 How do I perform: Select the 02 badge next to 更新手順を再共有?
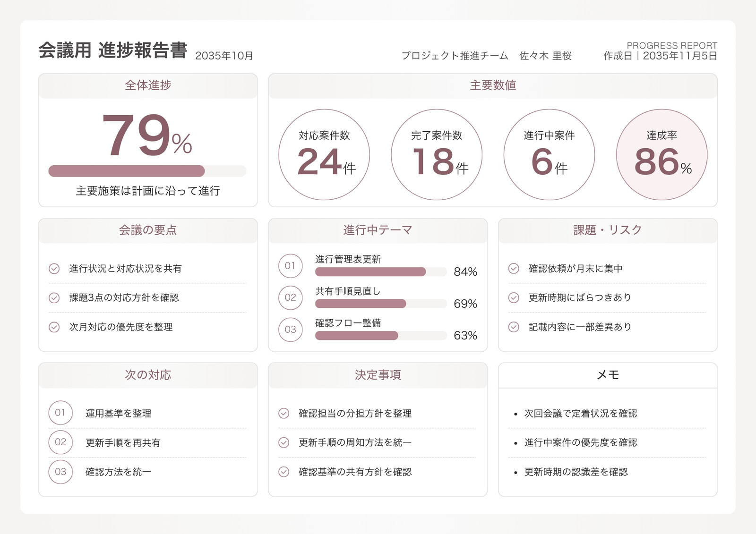[x=60, y=442]
